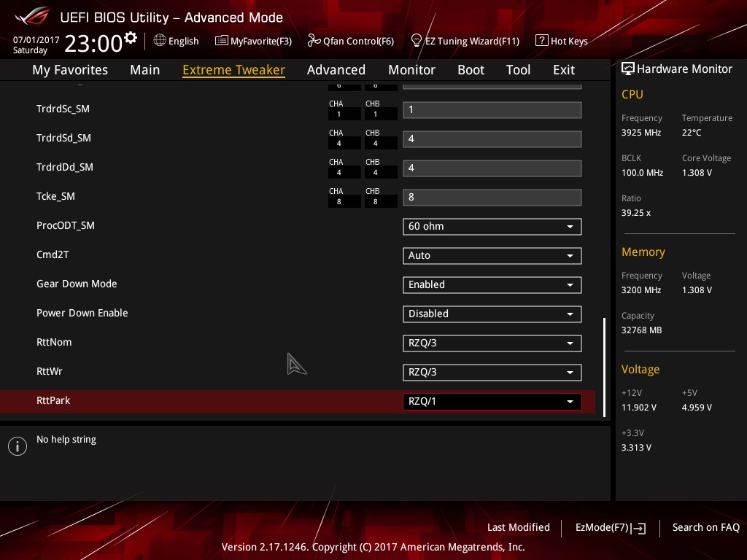Switch to the Main tab

click(145, 70)
